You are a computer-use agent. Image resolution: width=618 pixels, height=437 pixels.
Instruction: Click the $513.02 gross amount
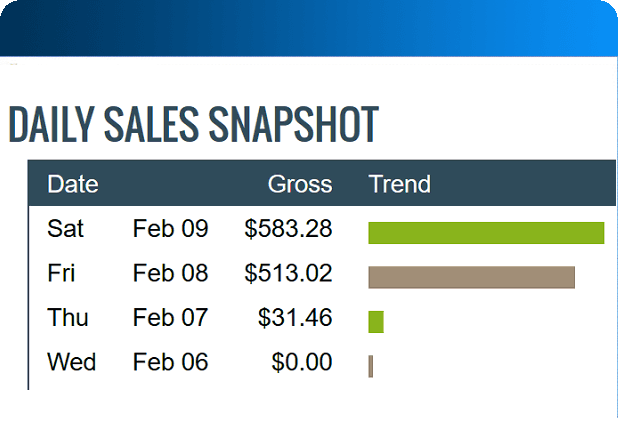click(x=288, y=273)
